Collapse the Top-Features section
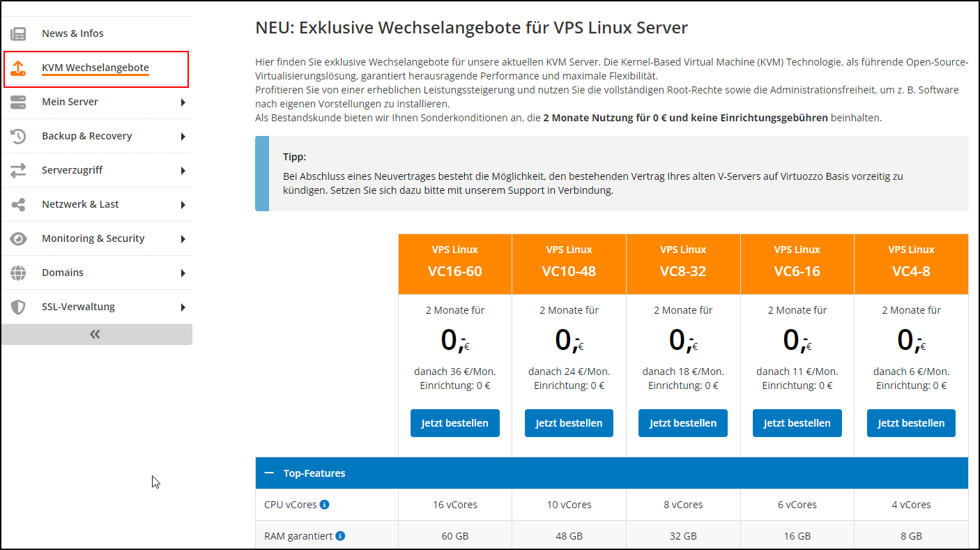Screen dimensions: 980x550 269,472
